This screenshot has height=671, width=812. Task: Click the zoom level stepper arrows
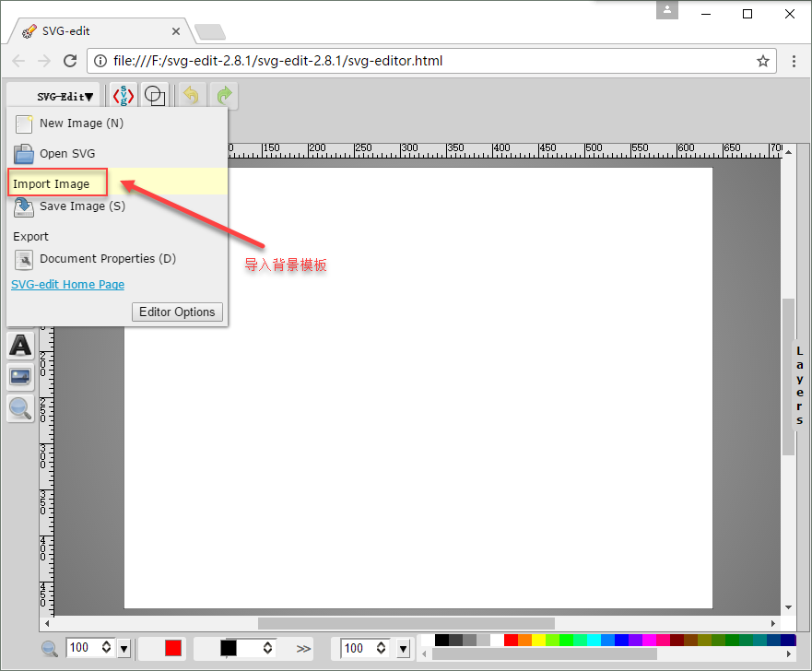click(106, 647)
